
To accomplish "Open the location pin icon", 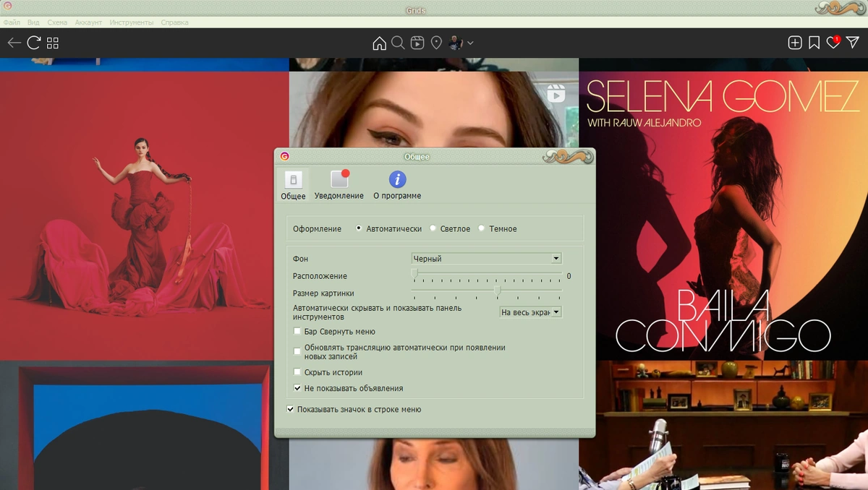I will (x=436, y=43).
